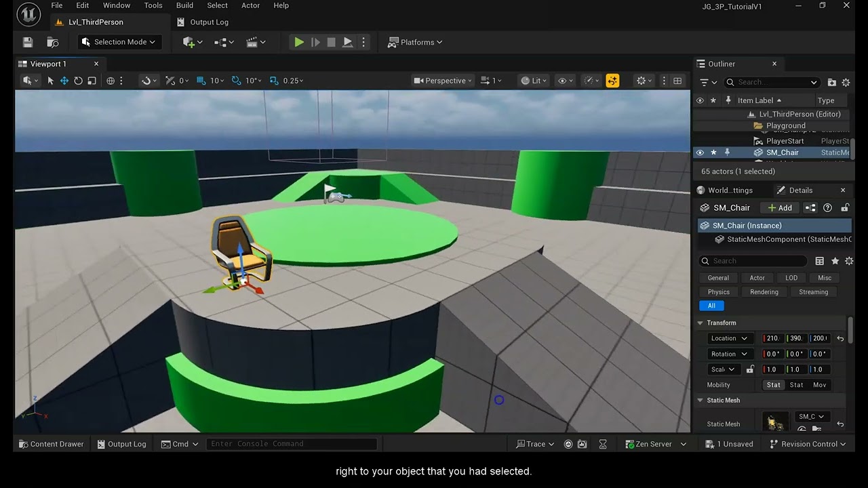The height and width of the screenshot is (488, 868).
Task: Toggle the Scale lock ratio icon
Action: pyautogui.click(x=750, y=369)
